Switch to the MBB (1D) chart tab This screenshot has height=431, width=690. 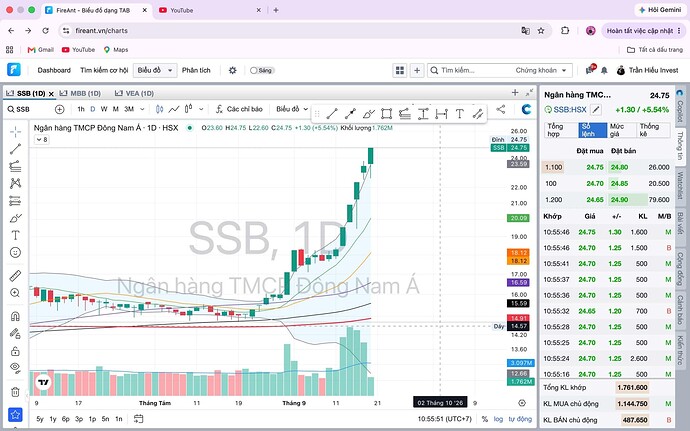pyautogui.click(x=81, y=93)
